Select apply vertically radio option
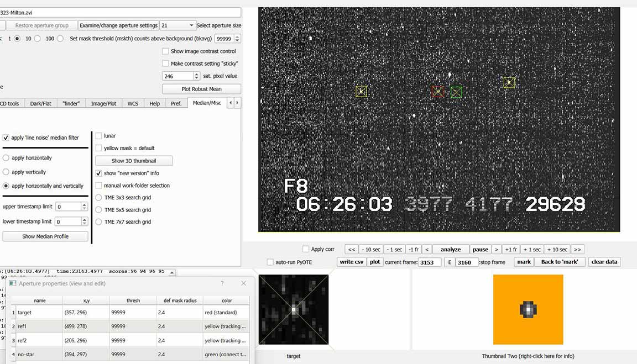Viewport: 637px width, 364px height. (6, 172)
